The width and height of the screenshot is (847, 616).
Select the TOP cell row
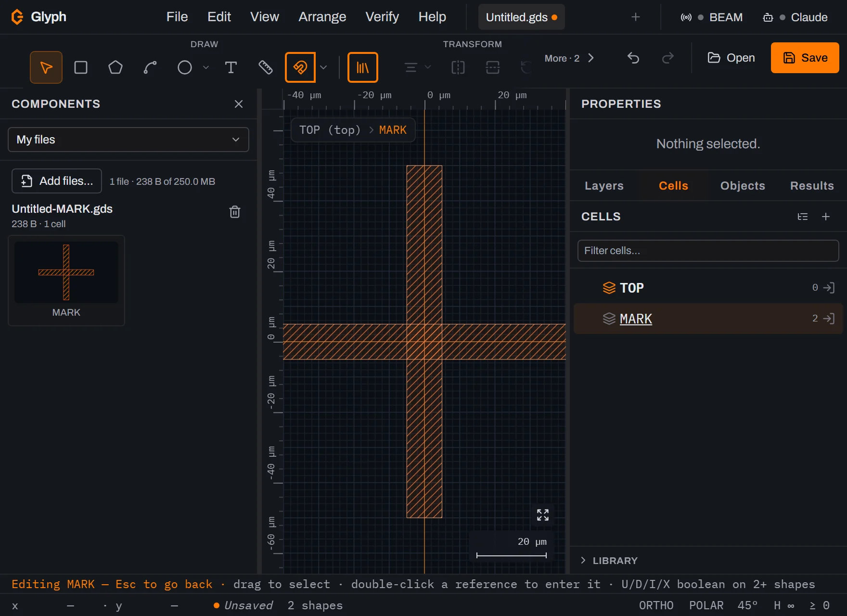click(708, 288)
